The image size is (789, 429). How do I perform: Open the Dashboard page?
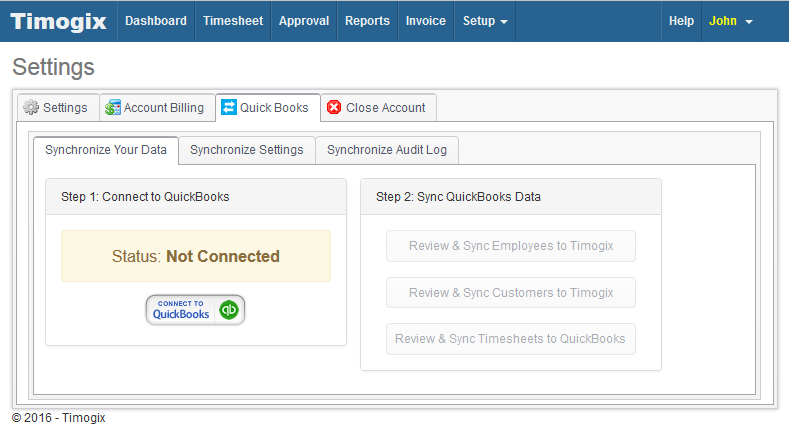[x=156, y=21]
